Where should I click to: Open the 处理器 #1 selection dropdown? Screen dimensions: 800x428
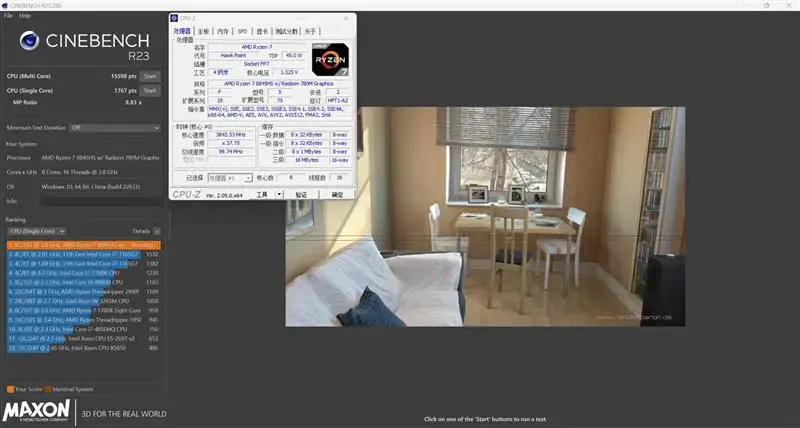coord(230,178)
